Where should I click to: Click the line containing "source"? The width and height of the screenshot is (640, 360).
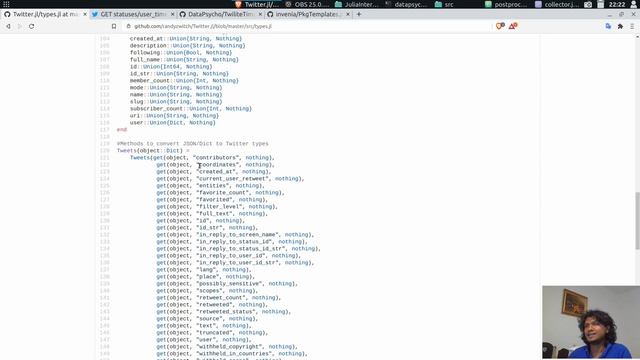click(x=207, y=319)
